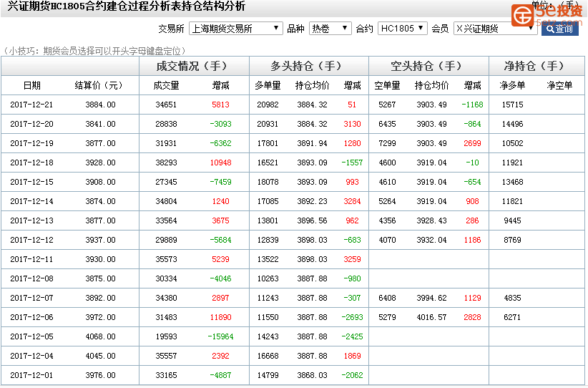Image resolution: width=588 pixels, height=388 pixels.
Task: Select the date cell 2017-12-13
Action: [31, 220]
